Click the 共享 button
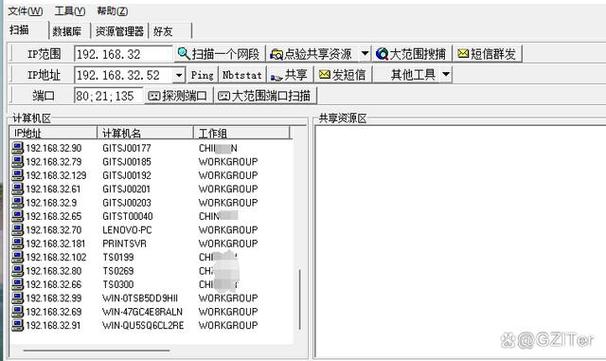Viewport: 606px width, 361px height. click(289, 75)
